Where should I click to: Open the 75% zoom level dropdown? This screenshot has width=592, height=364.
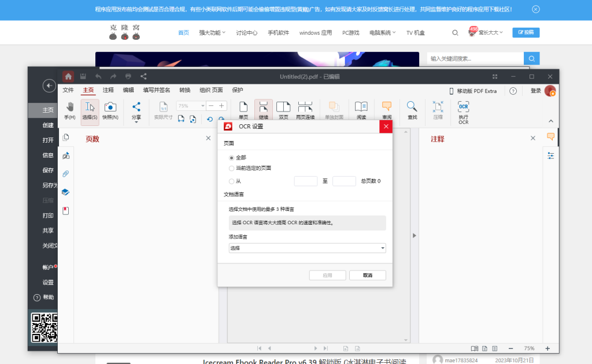(x=203, y=106)
